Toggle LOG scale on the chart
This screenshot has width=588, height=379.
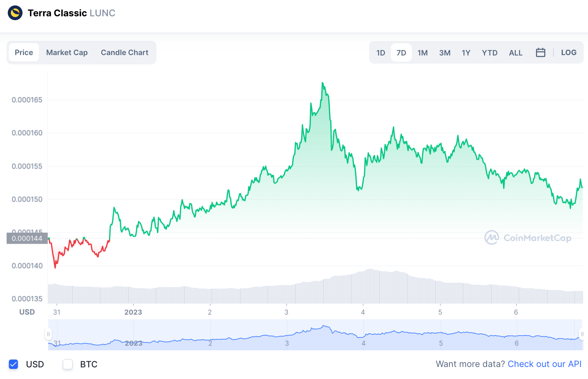click(x=569, y=52)
